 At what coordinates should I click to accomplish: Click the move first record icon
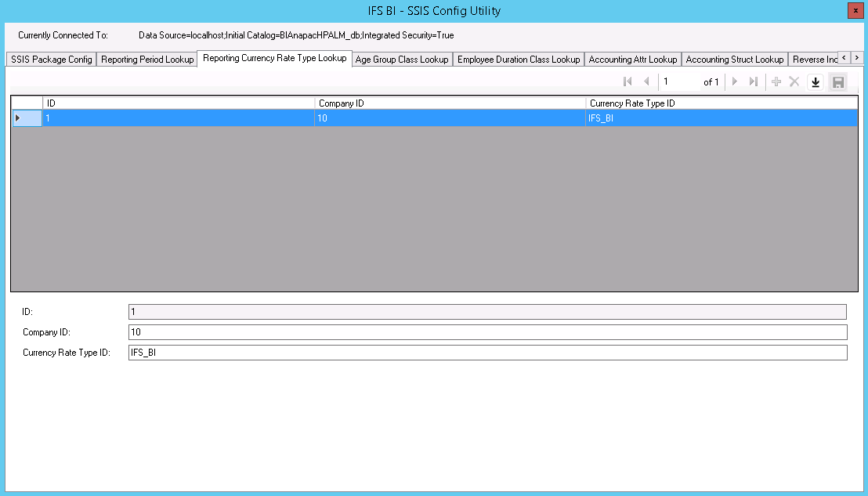[627, 82]
